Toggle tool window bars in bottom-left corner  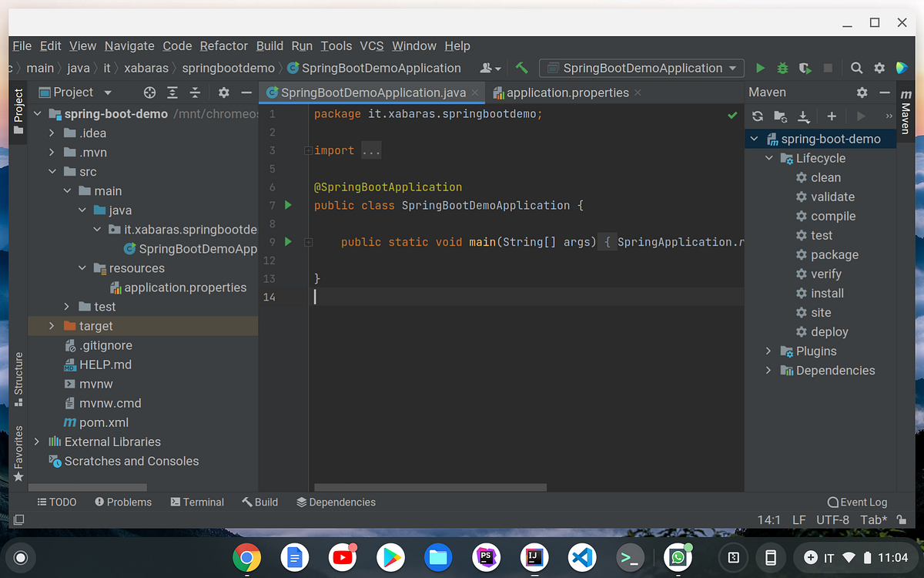[18, 520]
